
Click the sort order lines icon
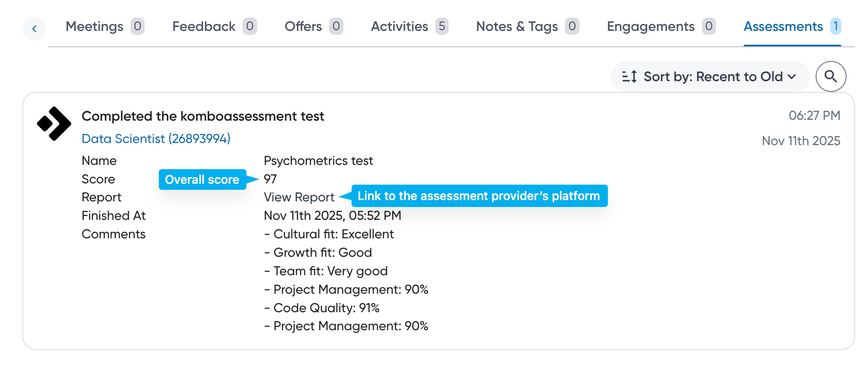coord(629,76)
